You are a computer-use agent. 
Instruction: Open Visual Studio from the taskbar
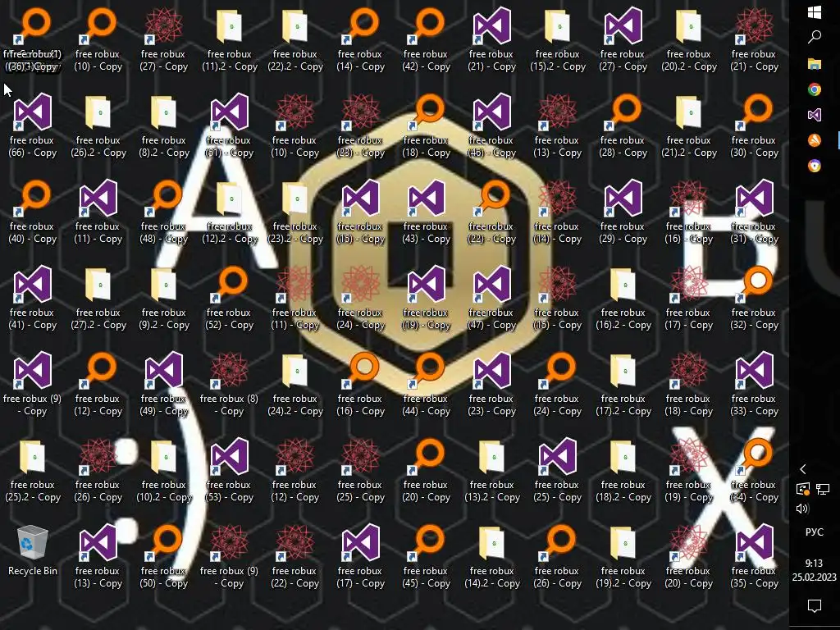coord(815,115)
